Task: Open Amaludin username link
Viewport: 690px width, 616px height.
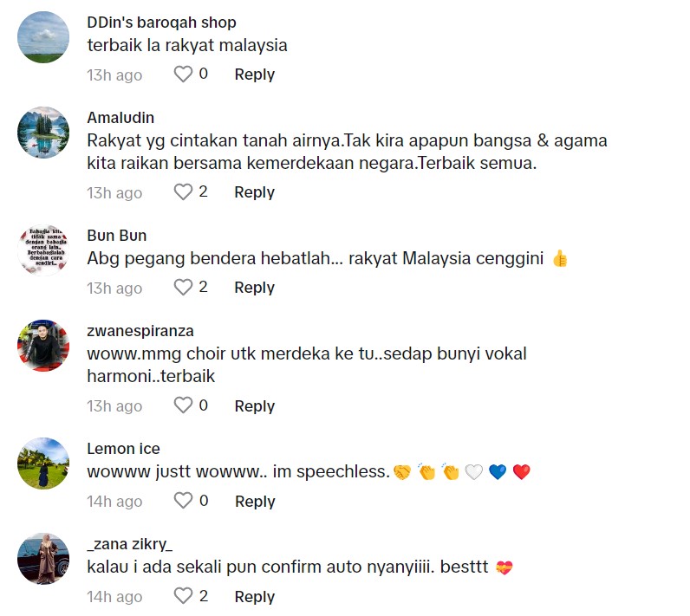Action: click(120, 118)
